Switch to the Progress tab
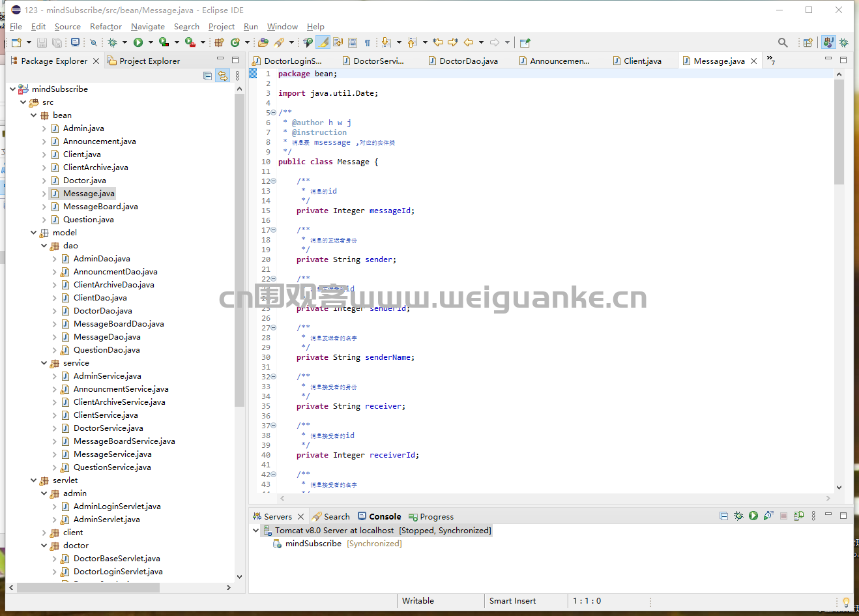The height and width of the screenshot is (616, 859). 431,516
